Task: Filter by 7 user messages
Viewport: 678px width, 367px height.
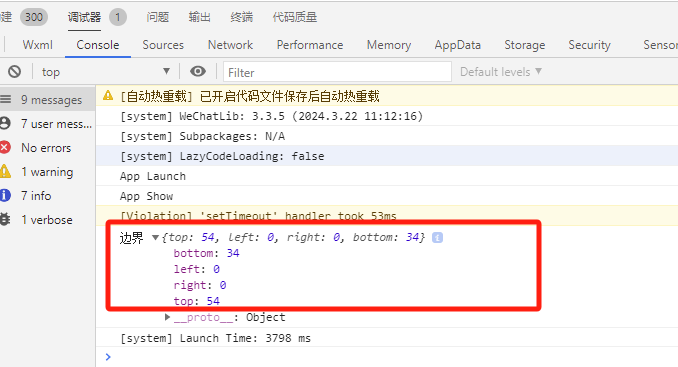Action: (48, 124)
